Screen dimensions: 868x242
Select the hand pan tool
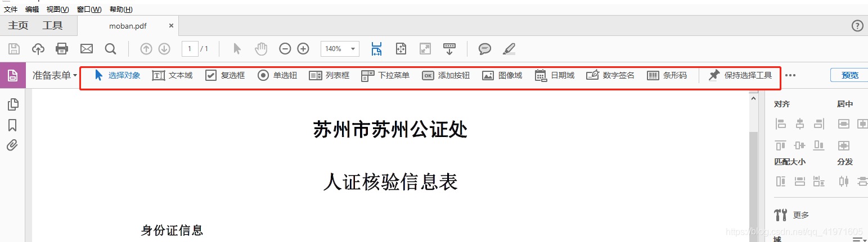[261, 49]
